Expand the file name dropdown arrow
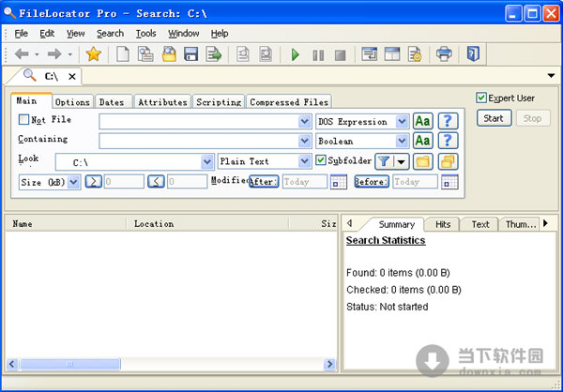Screen dimensions: 563x392 click(x=304, y=122)
